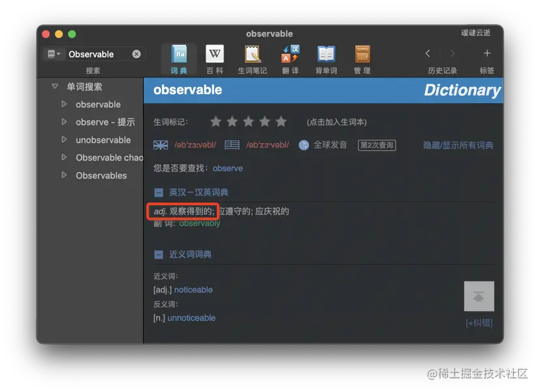The width and height of the screenshot is (540, 392).
Task: Add a new tab with plus icon
Action: pyautogui.click(x=487, y=53)
